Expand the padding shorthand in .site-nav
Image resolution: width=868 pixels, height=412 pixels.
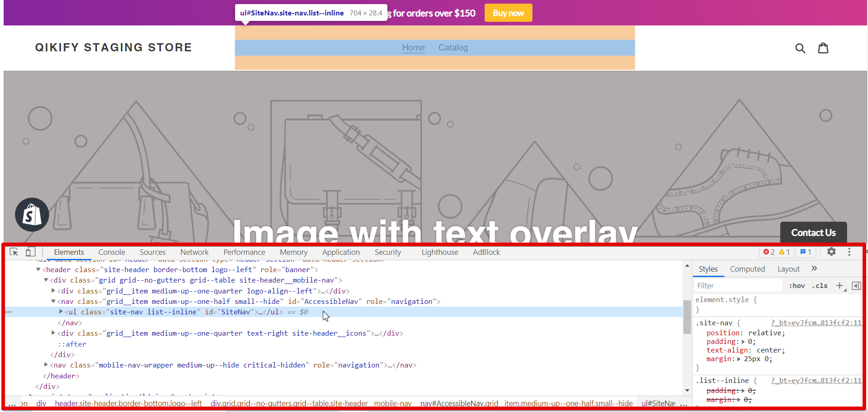pos(743,342)
